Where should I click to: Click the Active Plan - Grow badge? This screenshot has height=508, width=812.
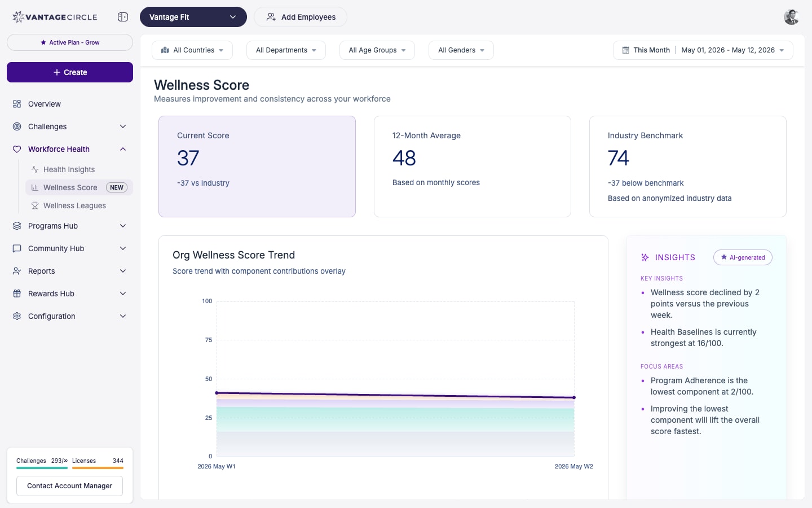70,42
